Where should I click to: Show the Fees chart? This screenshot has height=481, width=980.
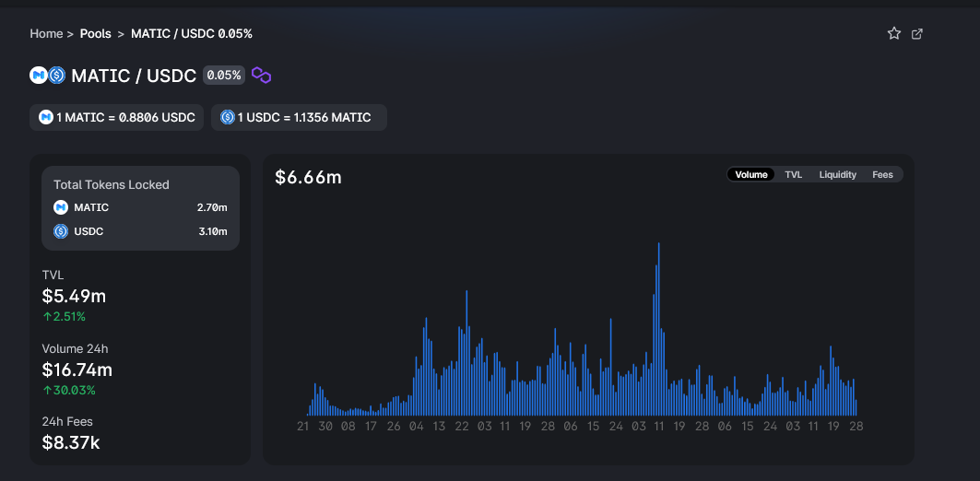click(882, 175)
